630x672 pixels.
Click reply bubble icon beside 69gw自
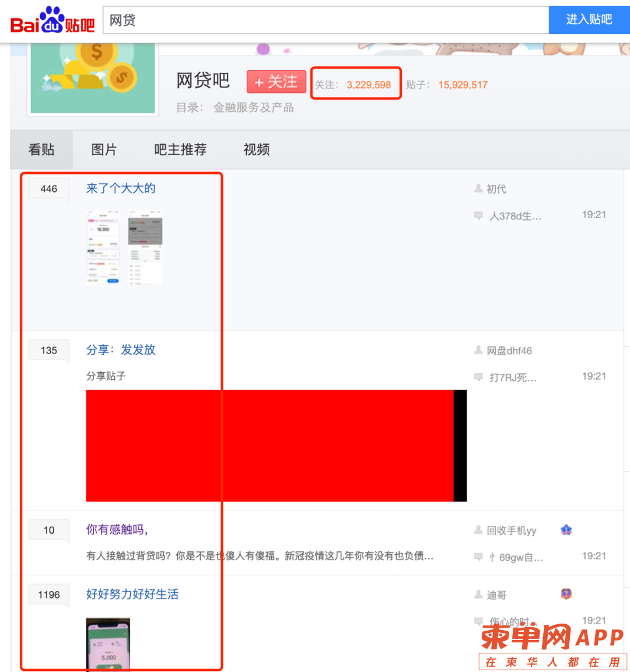pos(478,556)
